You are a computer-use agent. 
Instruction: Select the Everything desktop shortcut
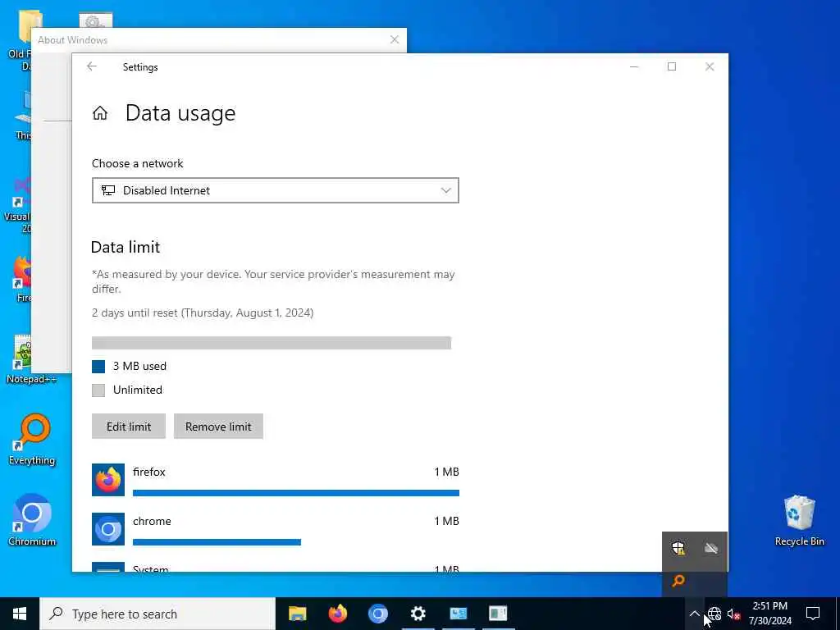(32, 440)
